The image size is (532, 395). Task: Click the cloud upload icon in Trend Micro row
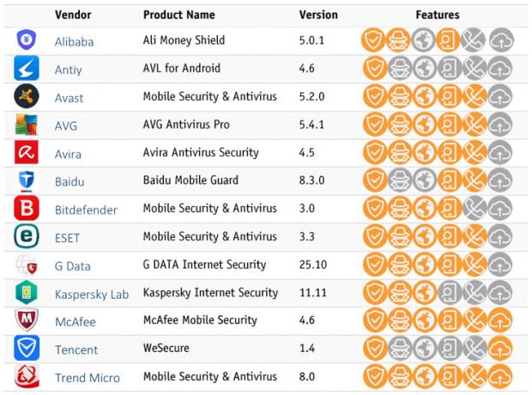(500, 376)
